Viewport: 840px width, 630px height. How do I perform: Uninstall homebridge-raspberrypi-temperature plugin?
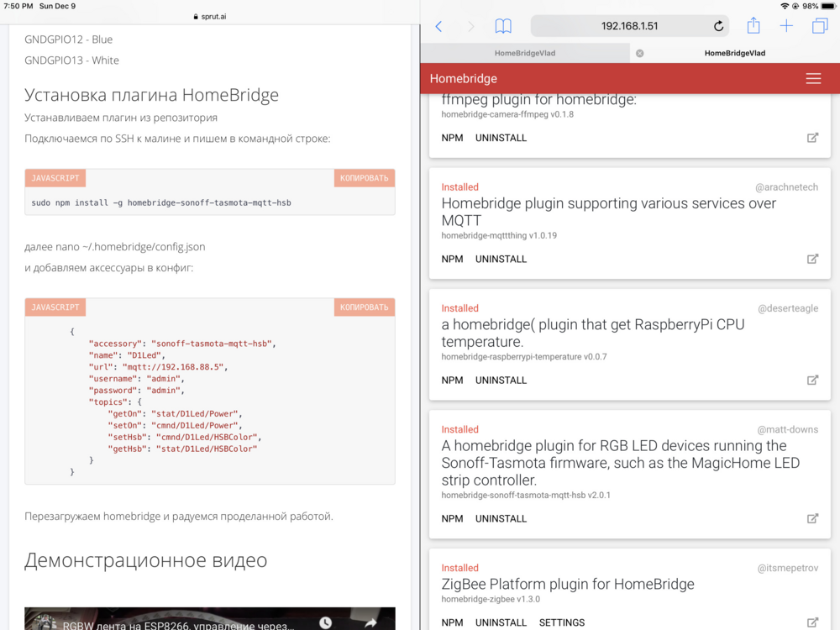tap(501, 380)
